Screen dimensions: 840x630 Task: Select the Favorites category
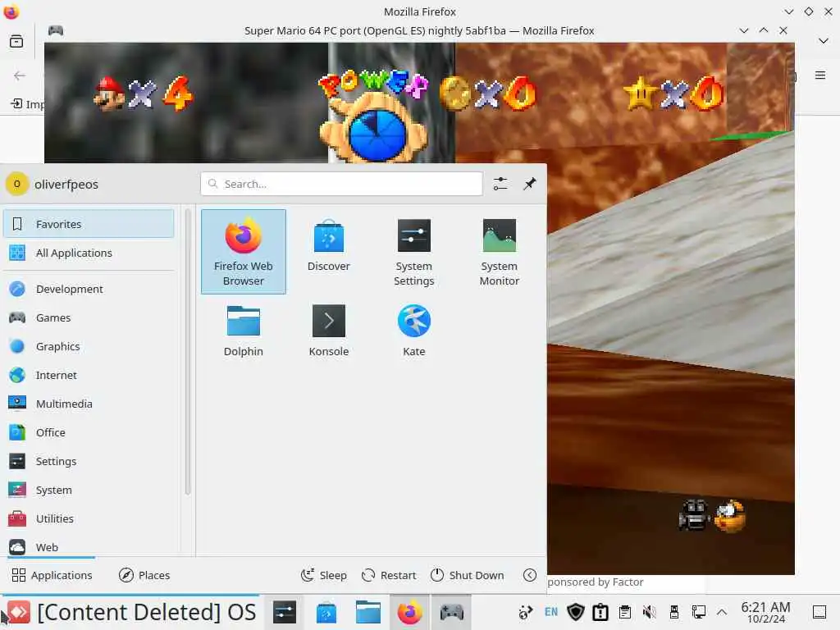pos(89,224)
